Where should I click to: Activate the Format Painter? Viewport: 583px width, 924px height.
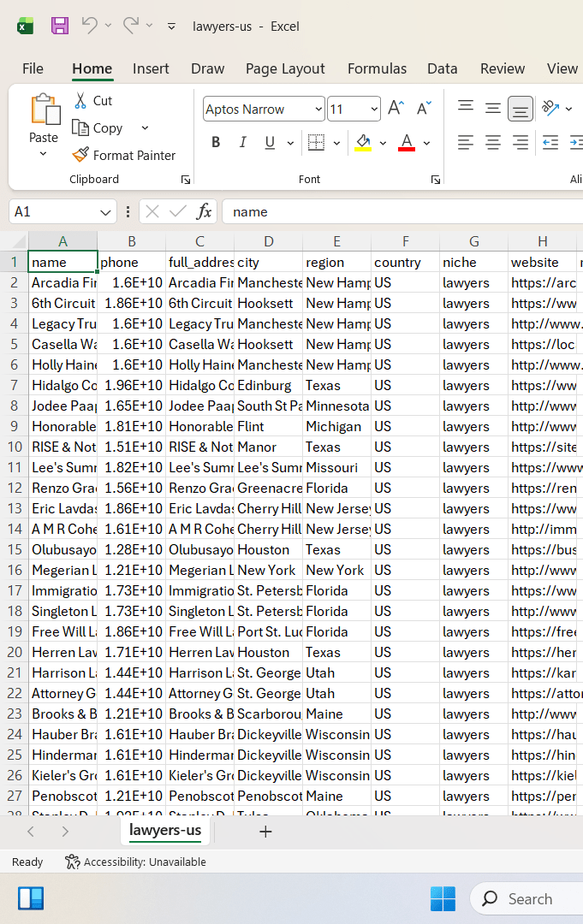pos(124,155)
